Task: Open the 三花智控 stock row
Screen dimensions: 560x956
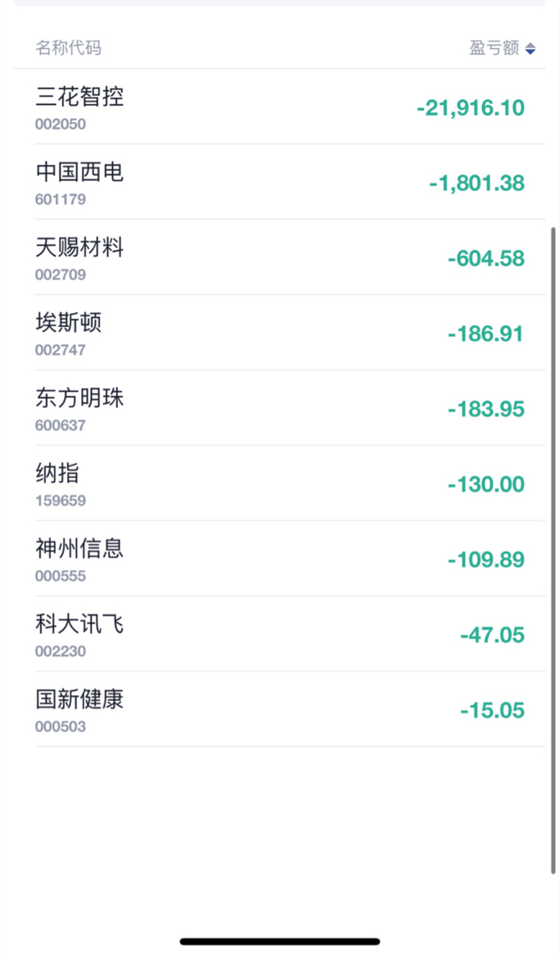Action: pos(79,97)
